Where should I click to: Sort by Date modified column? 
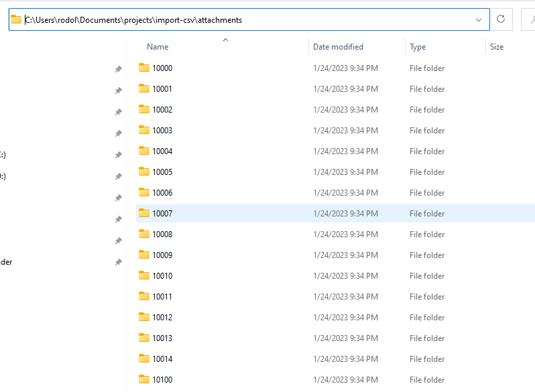click(x=338, y=47)
